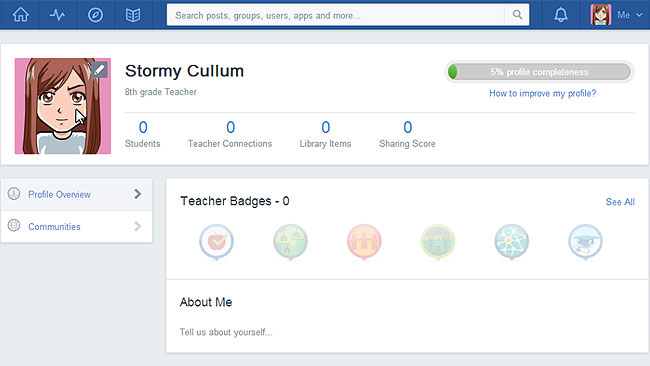This screenshot has width=650, height=366.
Task: Select Communities menu item
Action: [x=77, y=227]
